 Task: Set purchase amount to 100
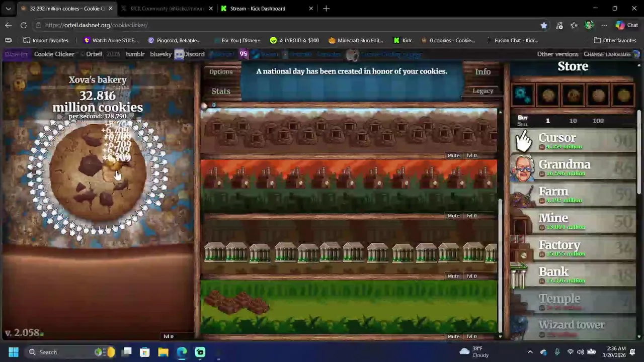coord(598,121)
